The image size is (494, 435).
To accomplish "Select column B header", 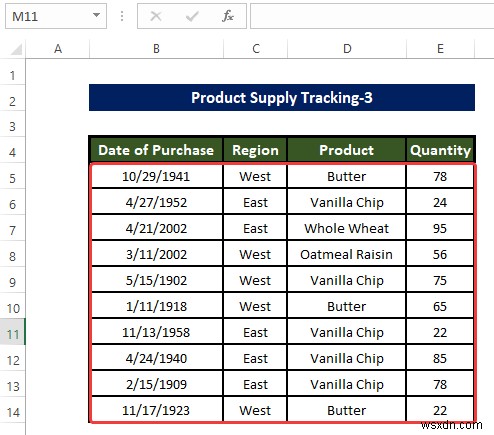I will click(x=156, y=49).
